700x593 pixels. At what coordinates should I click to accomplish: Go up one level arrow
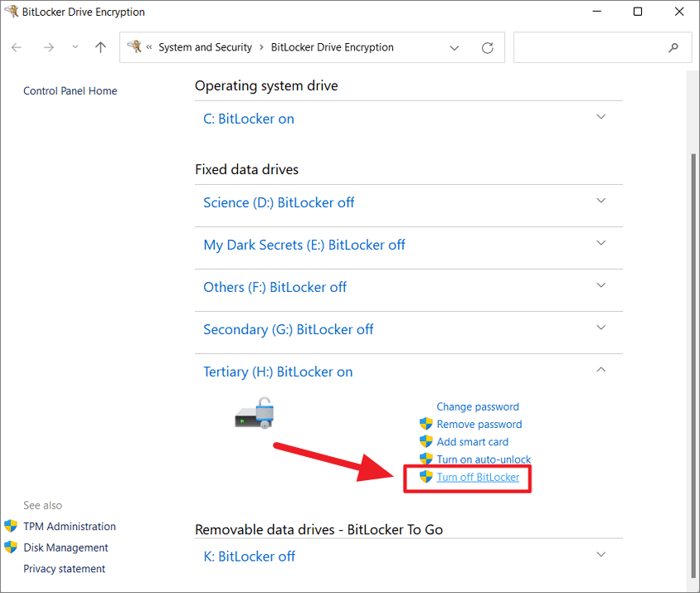tap(100, 47)
